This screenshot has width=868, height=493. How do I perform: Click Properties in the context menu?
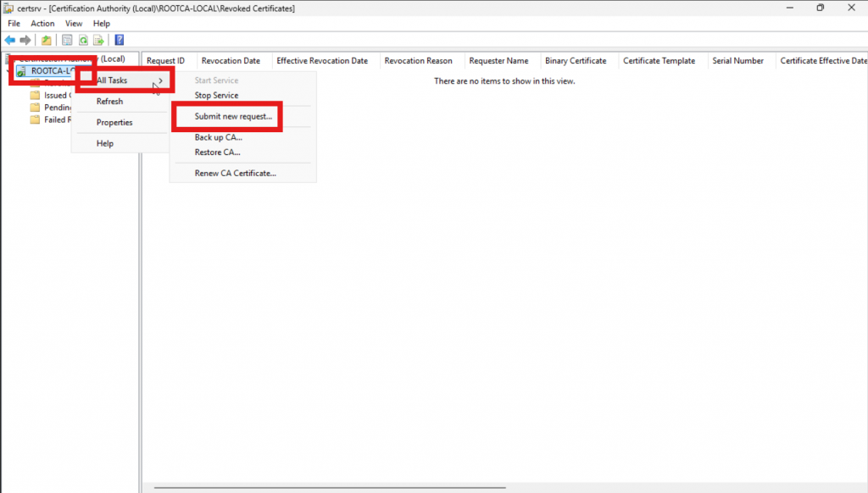tap(114, 123)
